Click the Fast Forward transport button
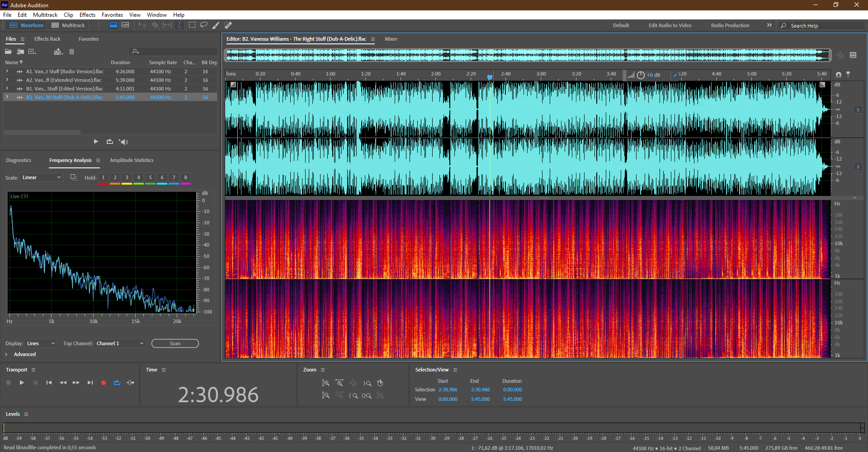 click(x=76, y=383)
